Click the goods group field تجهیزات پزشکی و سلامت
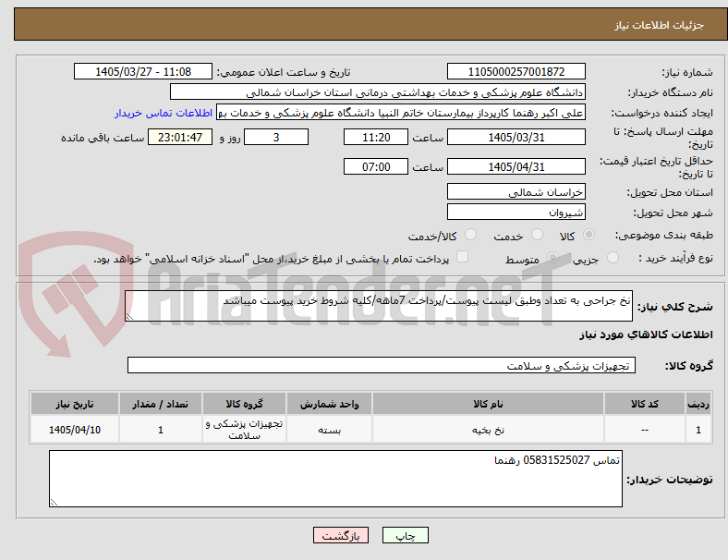 click(x=382, y=365)
